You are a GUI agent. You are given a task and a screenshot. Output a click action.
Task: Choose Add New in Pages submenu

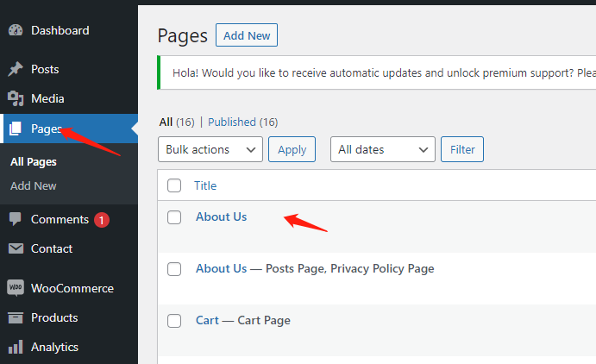click(34, 186)
